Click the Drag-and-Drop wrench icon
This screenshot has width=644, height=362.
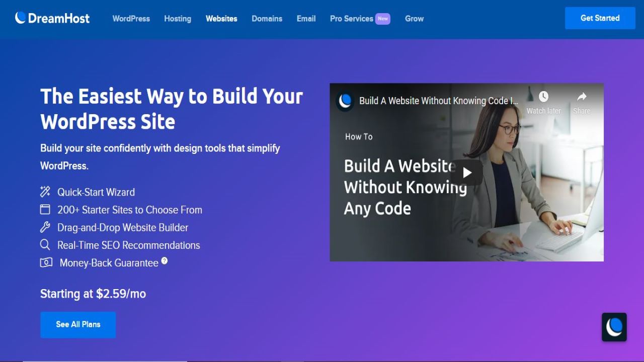tap(45, 227)
